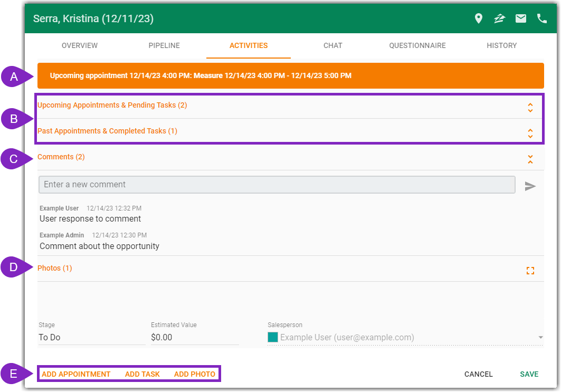Screen dimensions: 561x392
Task: Expand the Comments section chevron
Action: pos(530,158)
